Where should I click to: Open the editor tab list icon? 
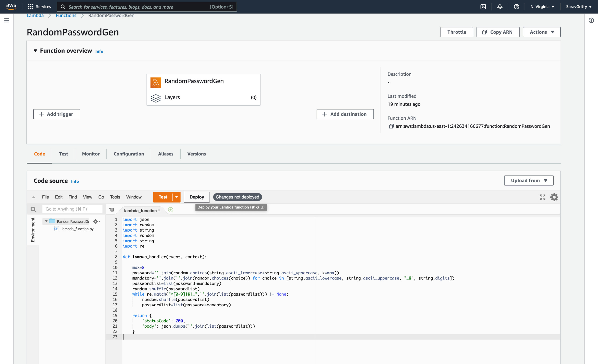(x=112, y=210)
